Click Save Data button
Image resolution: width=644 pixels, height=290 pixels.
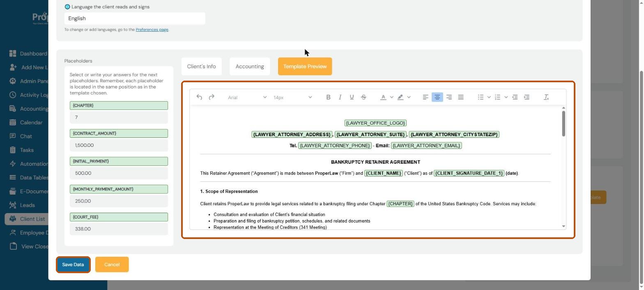(73, 264)
